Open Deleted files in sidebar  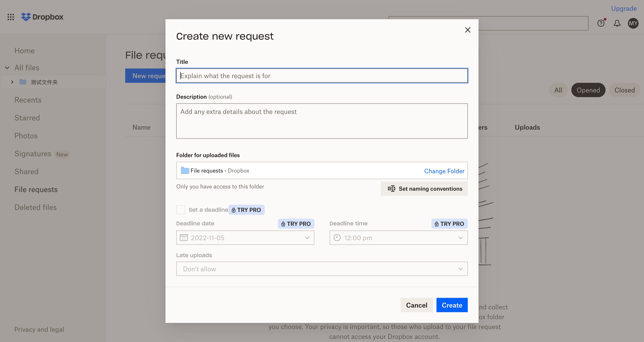tap(36, 207)
